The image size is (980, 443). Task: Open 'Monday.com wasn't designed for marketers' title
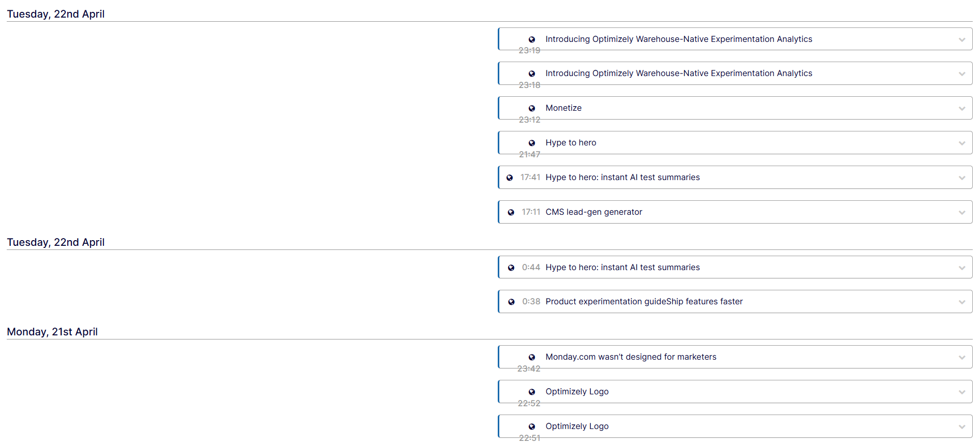point(631,357)
